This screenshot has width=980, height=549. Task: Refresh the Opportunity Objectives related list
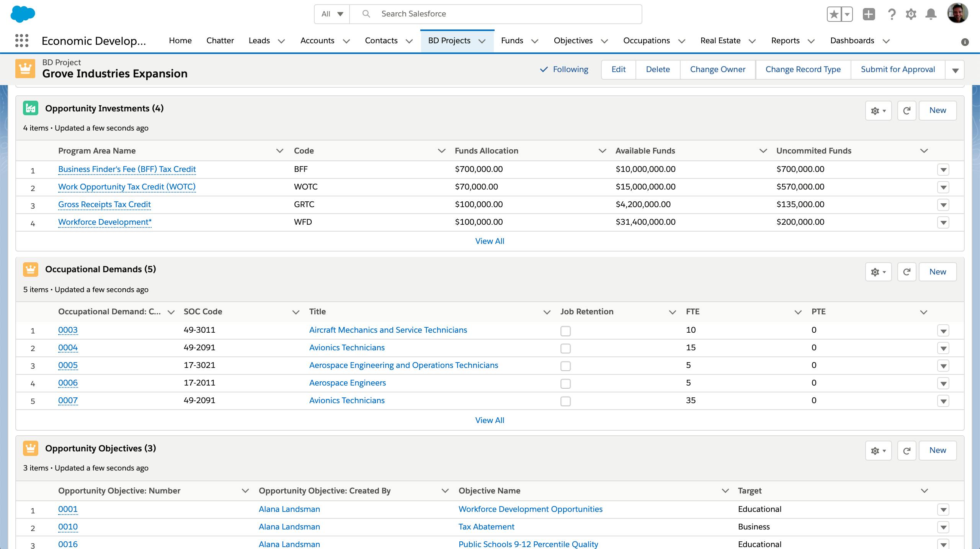[x=907, y=450]
